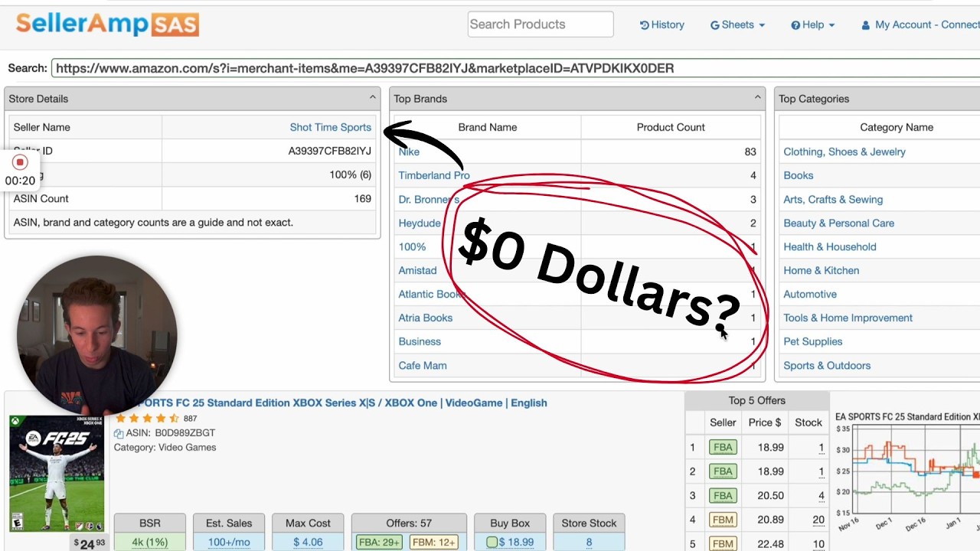The width and height of the screenshot is (980, 551).
Task: Stop the screen recording with the red button
Action: coord(21,162)
